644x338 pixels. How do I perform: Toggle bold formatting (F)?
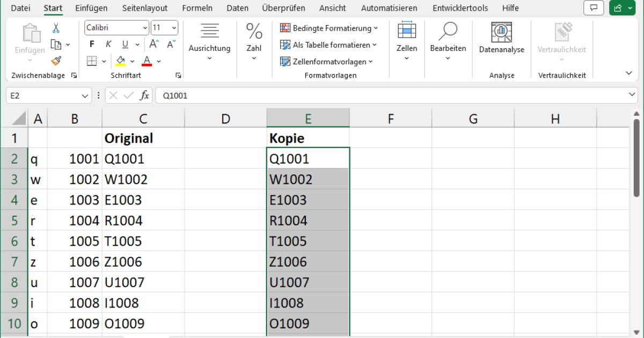coord(92,44)
